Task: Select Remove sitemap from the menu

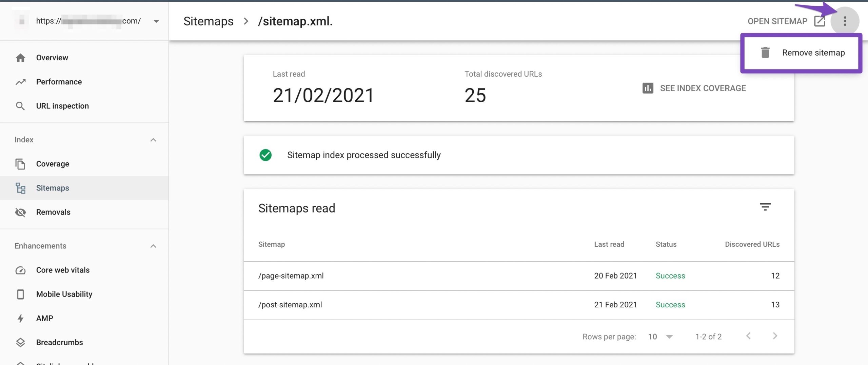Action: [x=813, y=53]
